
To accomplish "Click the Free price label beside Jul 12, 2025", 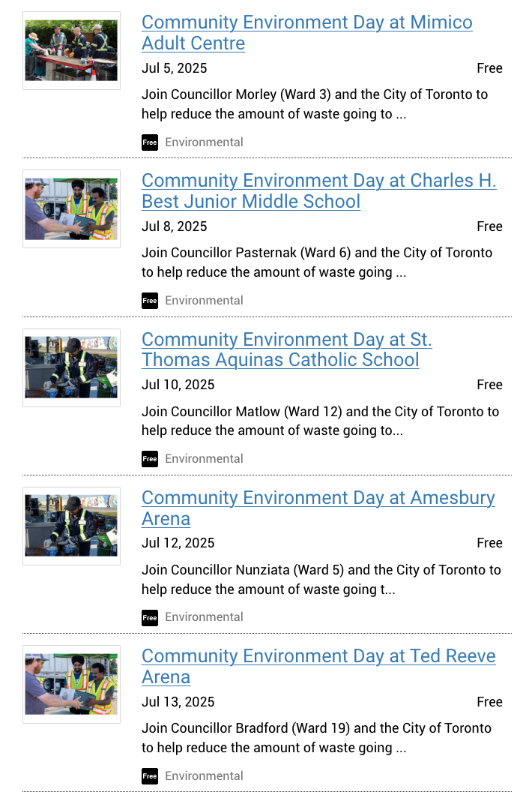I will (489, 543).
